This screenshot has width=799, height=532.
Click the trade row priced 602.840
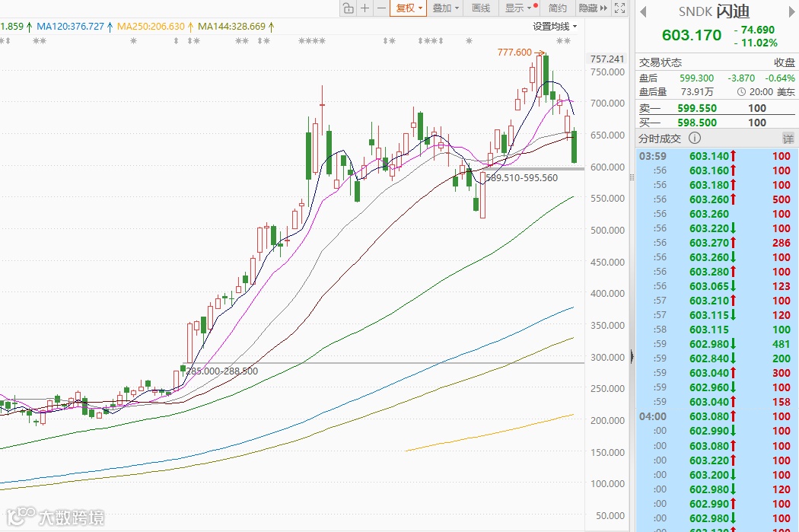coord(715,358)
